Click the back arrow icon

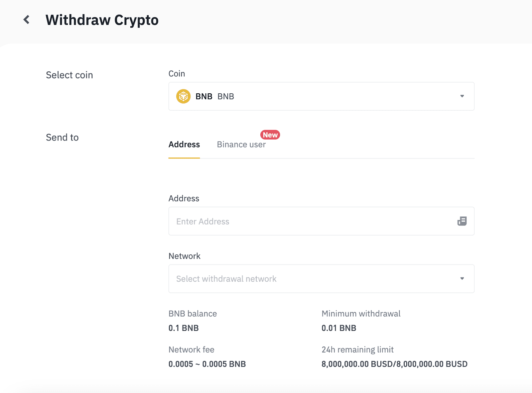(27, 20)
